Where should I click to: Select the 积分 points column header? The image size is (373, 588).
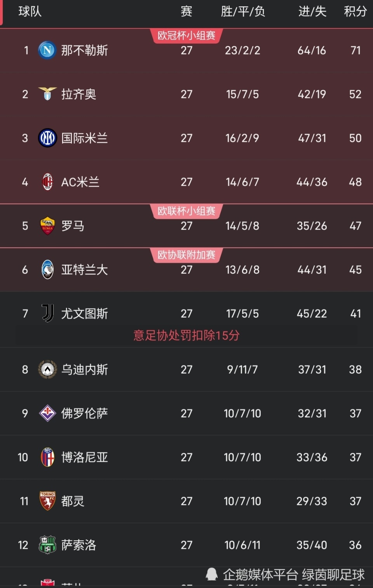point(355,12)
